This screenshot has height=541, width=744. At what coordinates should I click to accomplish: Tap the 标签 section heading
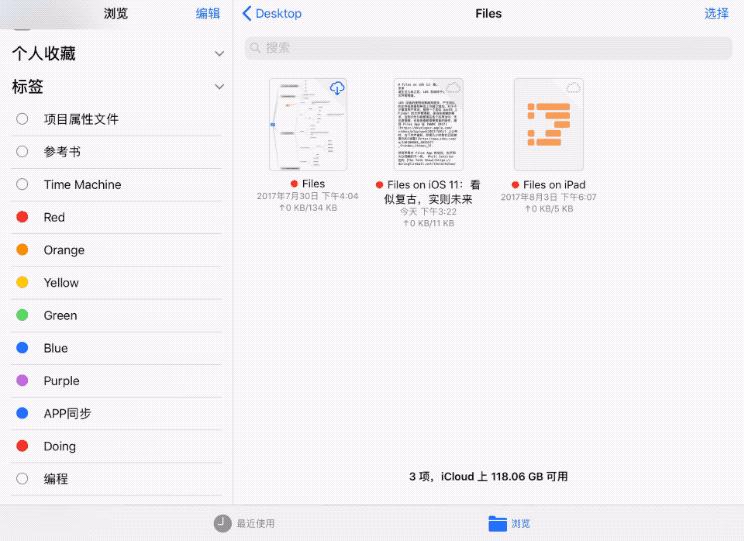[28, 86]
